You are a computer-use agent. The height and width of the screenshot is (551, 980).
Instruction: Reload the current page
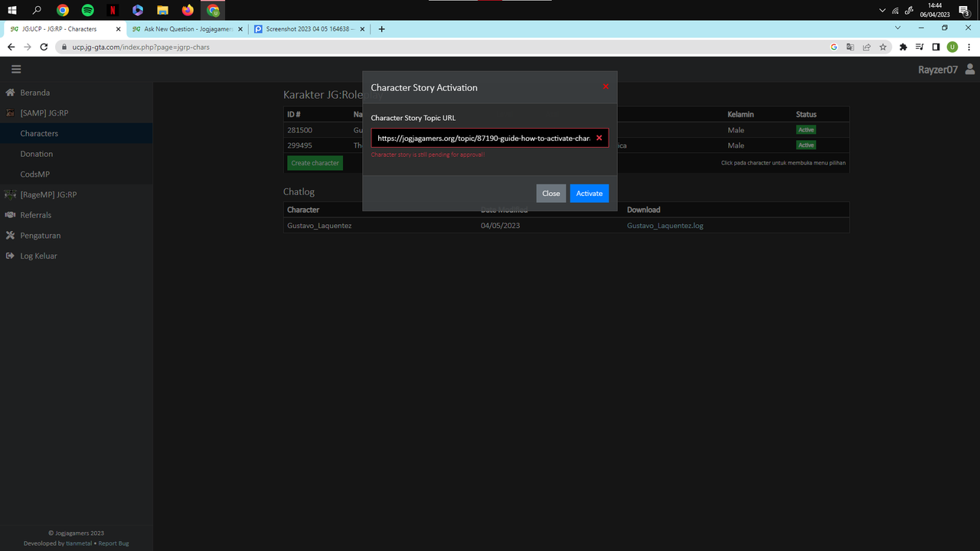tap(44, 47)
